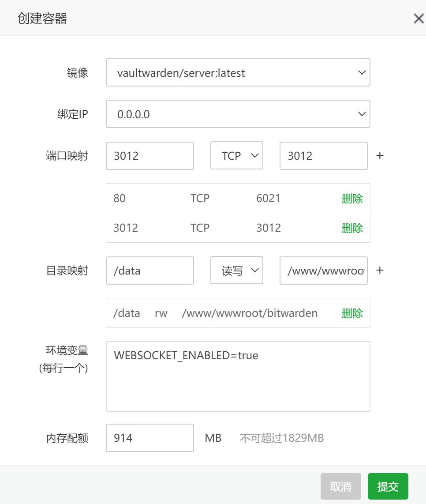Expand the 绑定IP dropdown
The image size is (426, 504).
coord(238,114)
